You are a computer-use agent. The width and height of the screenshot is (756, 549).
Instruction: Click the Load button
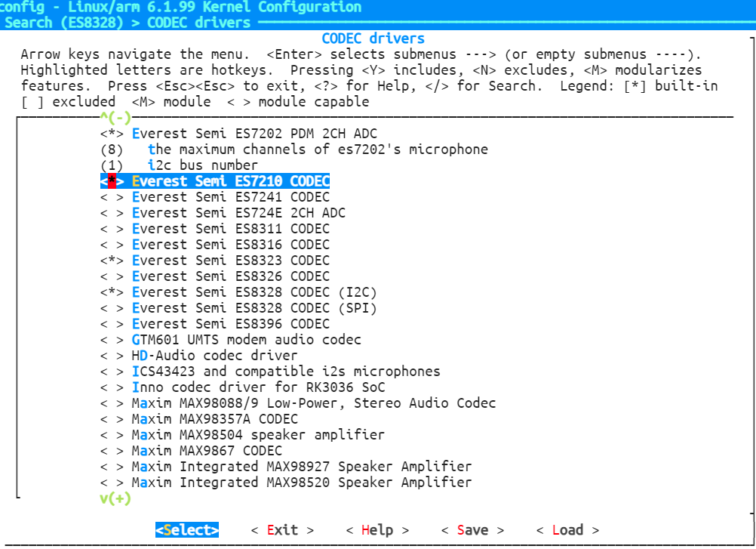point(567,530)
